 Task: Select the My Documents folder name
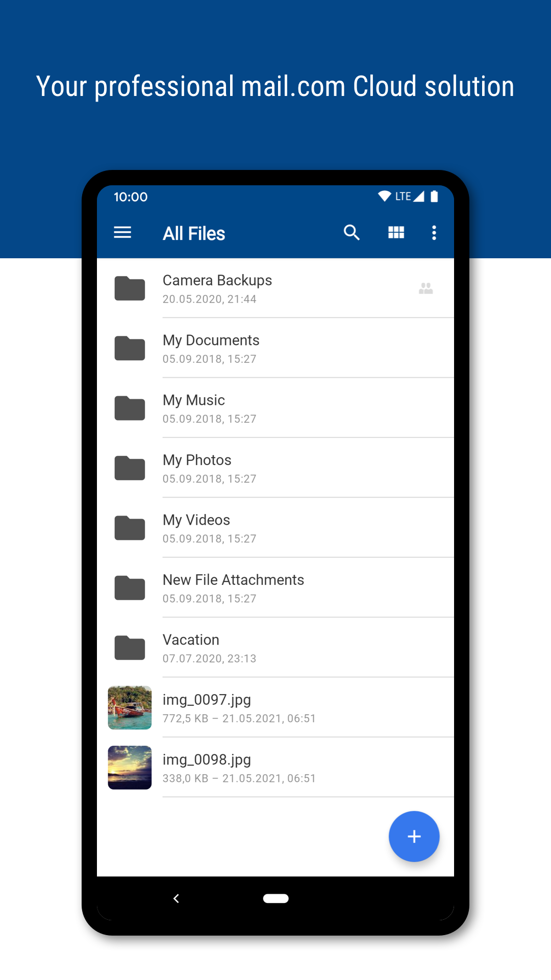pyautogui.click(x=211, y=340)
